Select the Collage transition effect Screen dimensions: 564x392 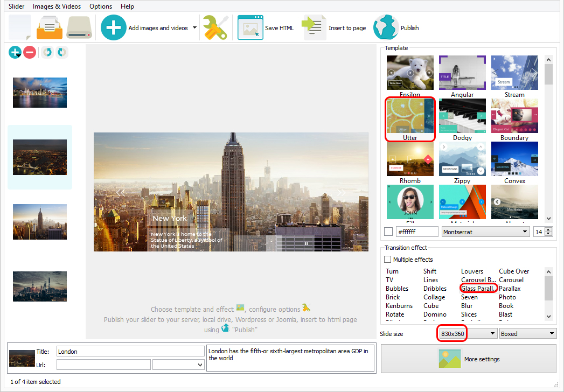(434, 297)
